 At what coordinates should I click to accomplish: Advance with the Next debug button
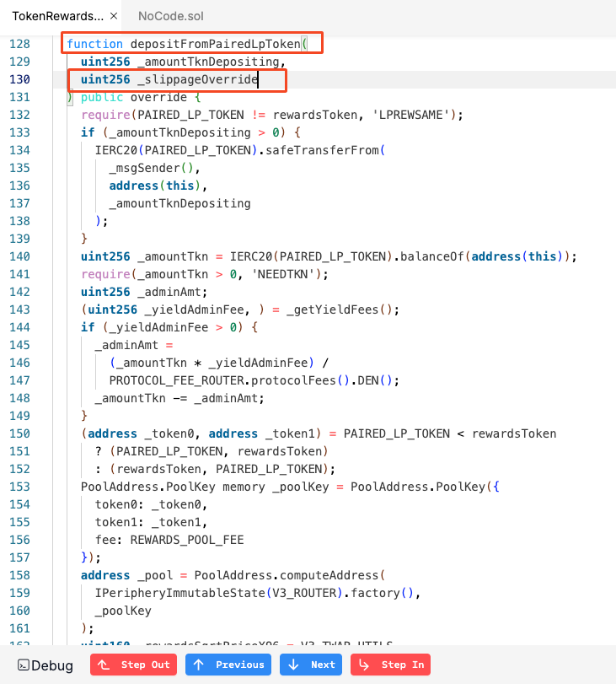click(x=312, y=665)
